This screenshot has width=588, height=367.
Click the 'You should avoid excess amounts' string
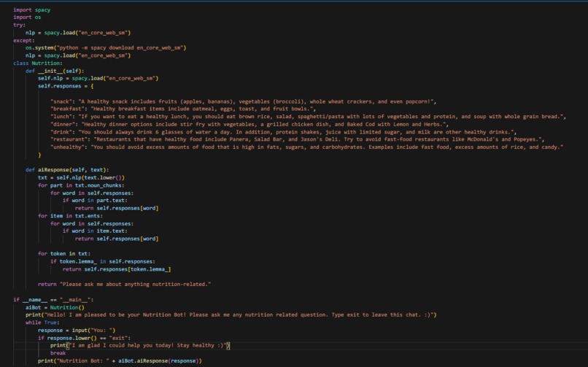[327, 147]
